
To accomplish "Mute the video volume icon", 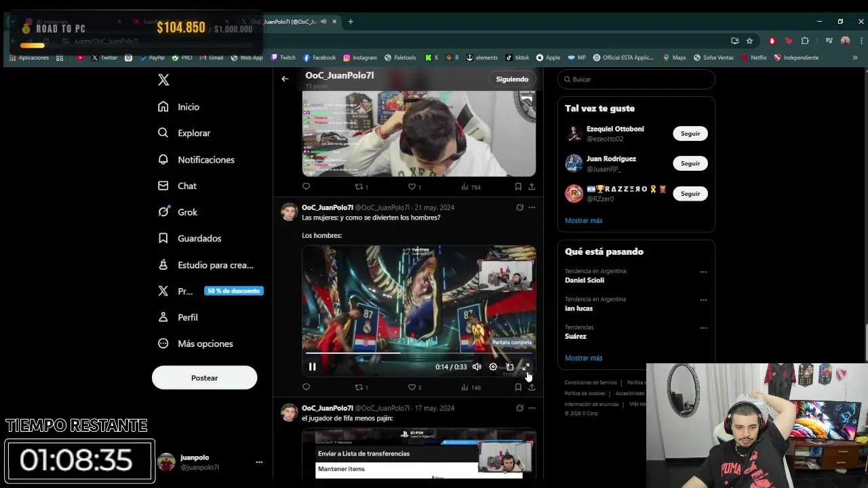I will 477,367.
